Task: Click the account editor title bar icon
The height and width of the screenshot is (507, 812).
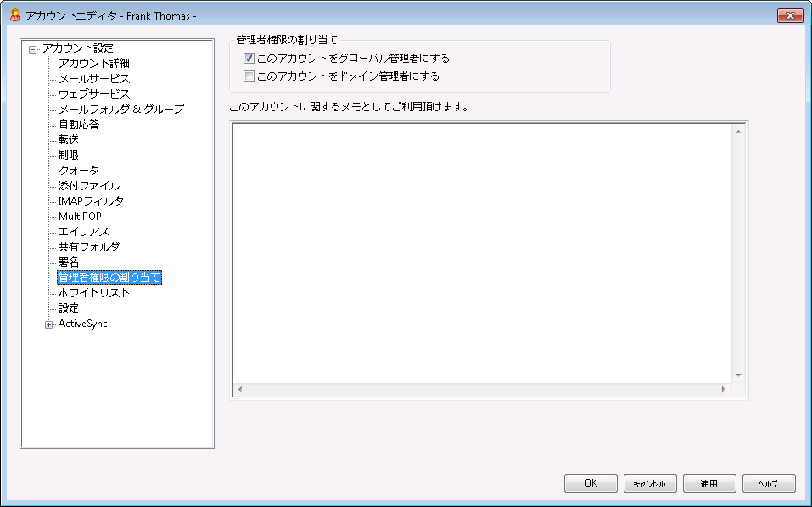Action: (14, 15)
